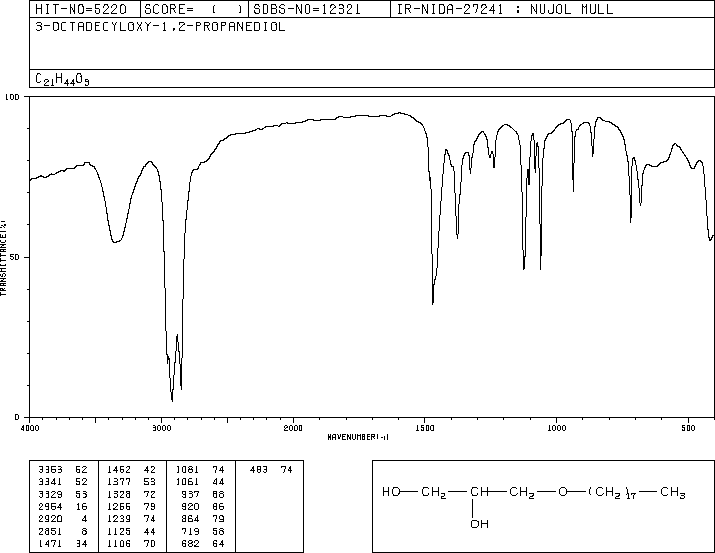715x553 pixels.
Task: Click the compound name 3-OCTADECYLOXY-1,2-PROPANEDIOL
Action: (x=160, y=27)
